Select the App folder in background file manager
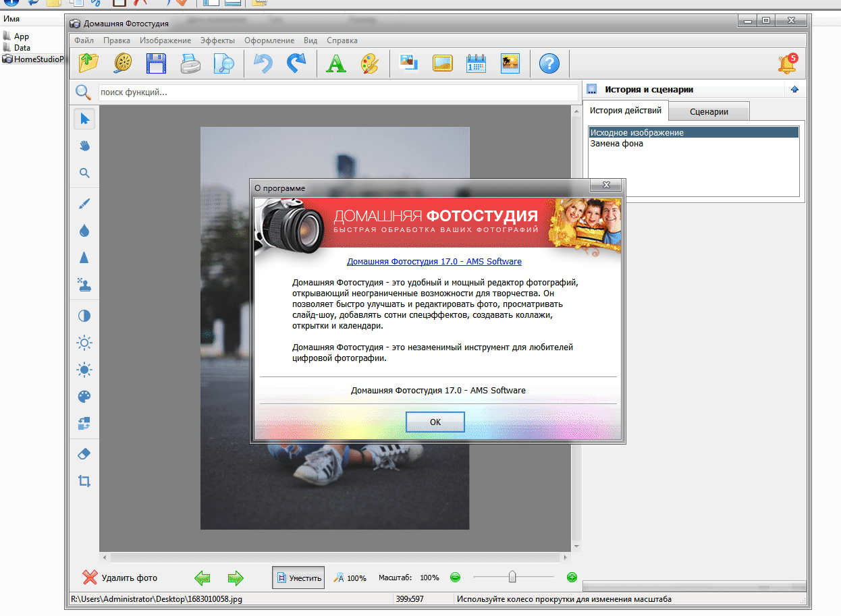The image size is (841, 616). [16, 36]
